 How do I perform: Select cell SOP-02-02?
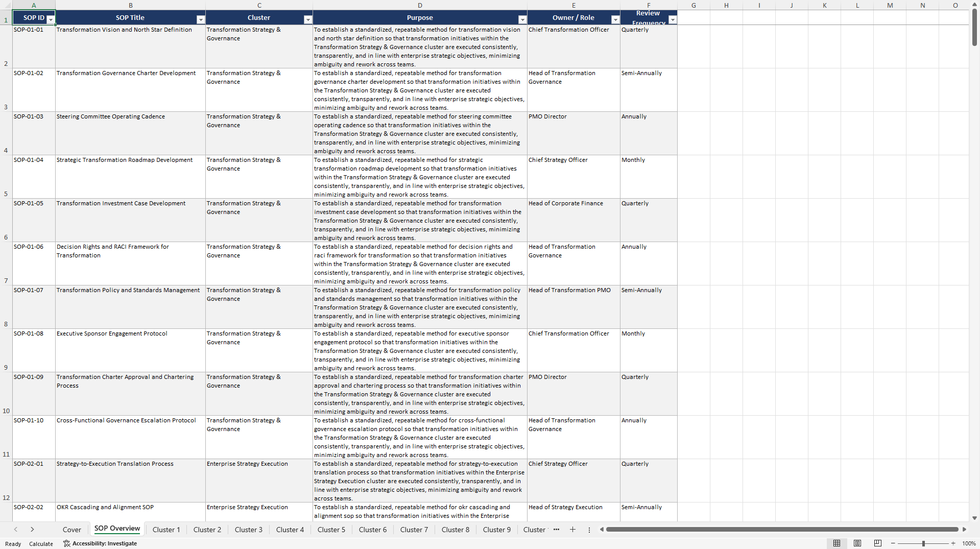(x=34, y=511)
